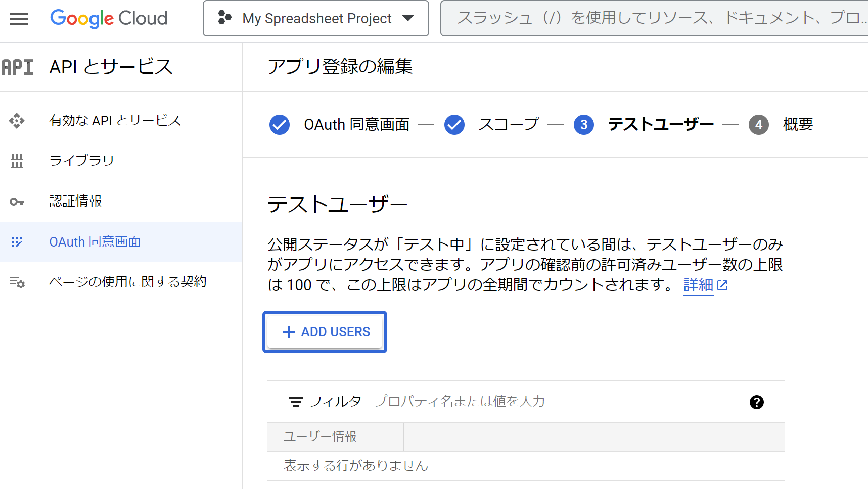Viewport: 868px width, 489px height.
Task: Click the filter funnel icon
Action: click(295, 401)
